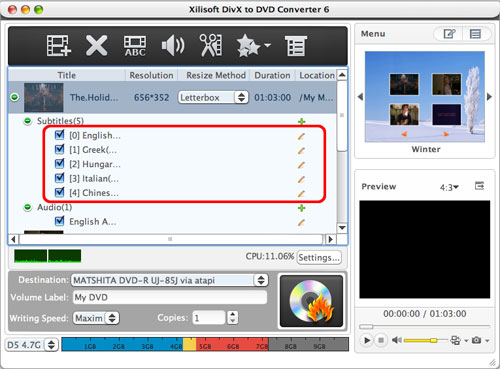Click the Menu templates list icon

coord(475,34)
